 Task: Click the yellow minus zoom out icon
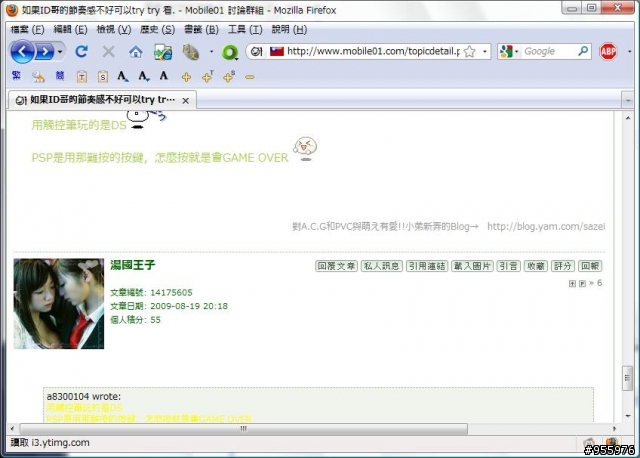[x=250, y=77]
